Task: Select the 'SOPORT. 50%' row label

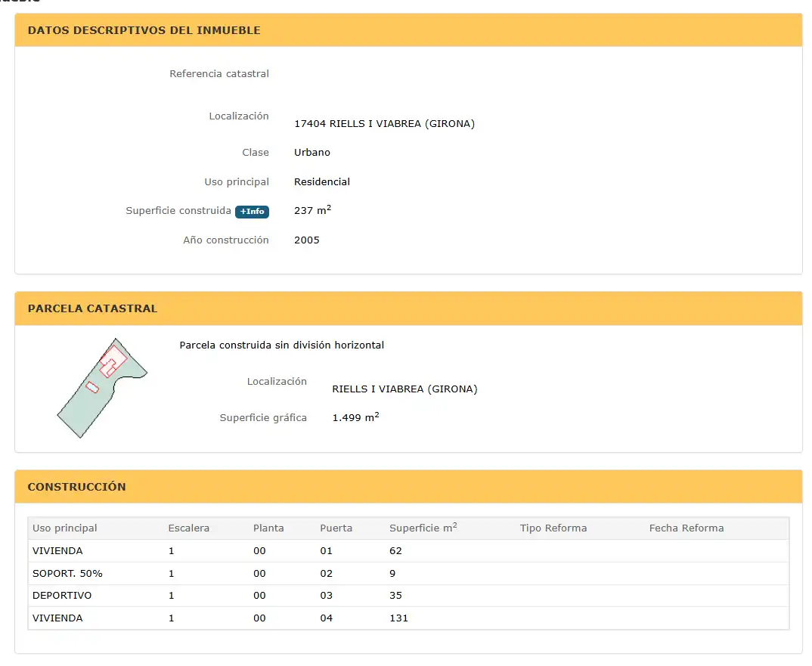Action: click(67, 573)
